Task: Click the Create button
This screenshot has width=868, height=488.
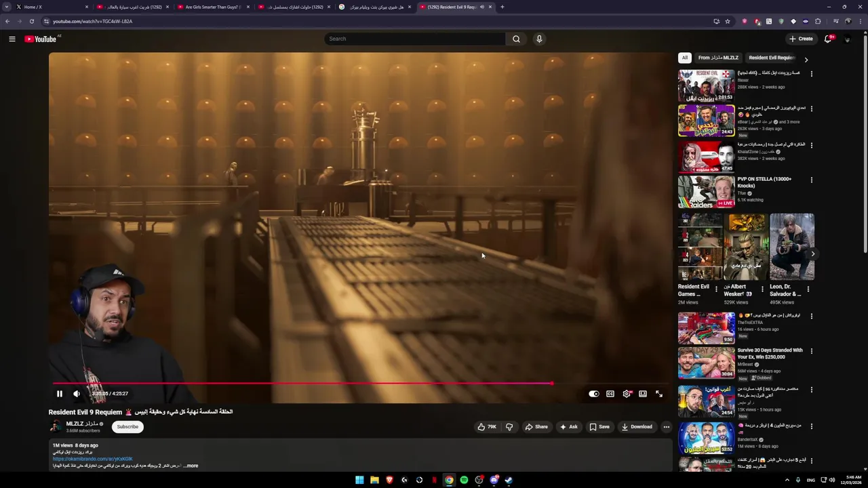Action: click(x=801, y=39)
